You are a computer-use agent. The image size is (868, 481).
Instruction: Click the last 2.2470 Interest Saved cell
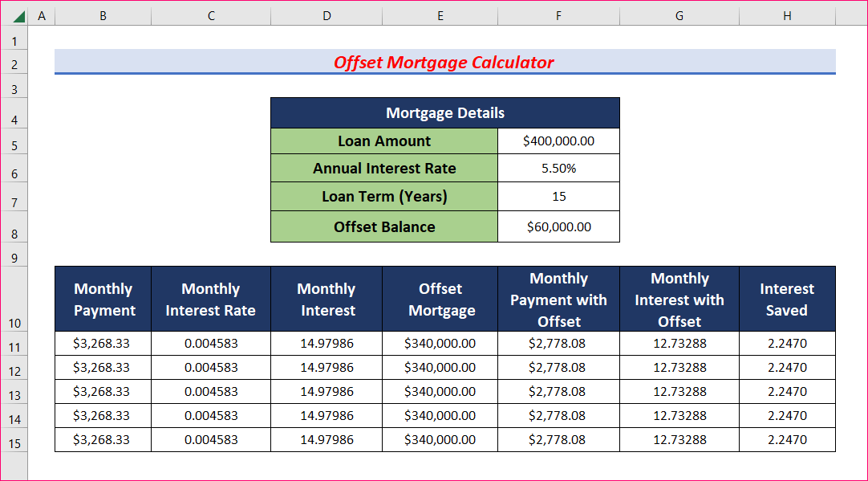pyautogui.click(x=786, y=440)
